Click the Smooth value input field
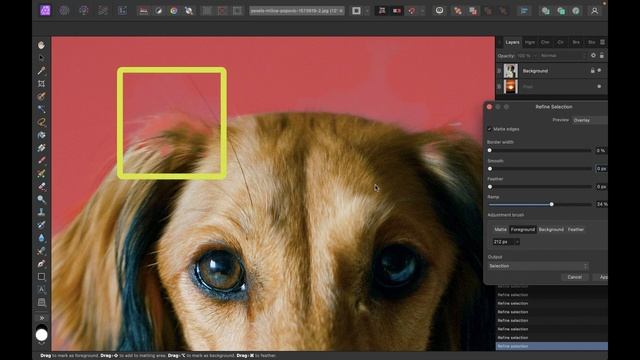The height and width of the screenshot is (360, 640). (601, 169)
